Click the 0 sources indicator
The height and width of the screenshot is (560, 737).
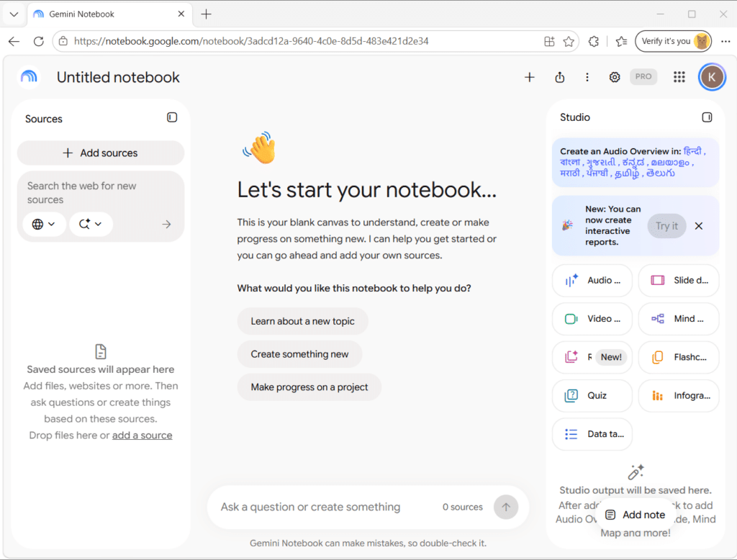tap(463, 507)
